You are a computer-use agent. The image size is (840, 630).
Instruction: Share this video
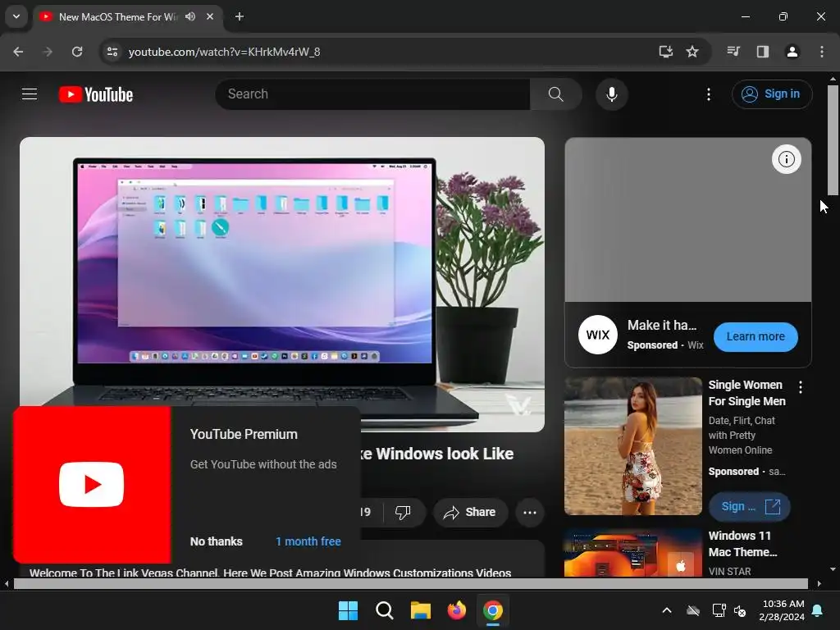(x=469, y=512)
